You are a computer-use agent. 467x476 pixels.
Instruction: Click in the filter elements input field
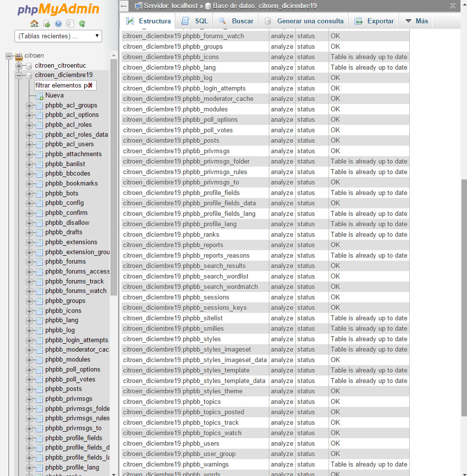60,86
